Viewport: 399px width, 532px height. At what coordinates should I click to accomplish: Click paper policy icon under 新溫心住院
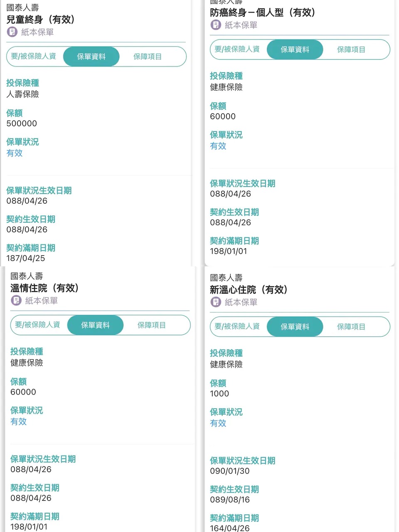(x=216, y=302)
